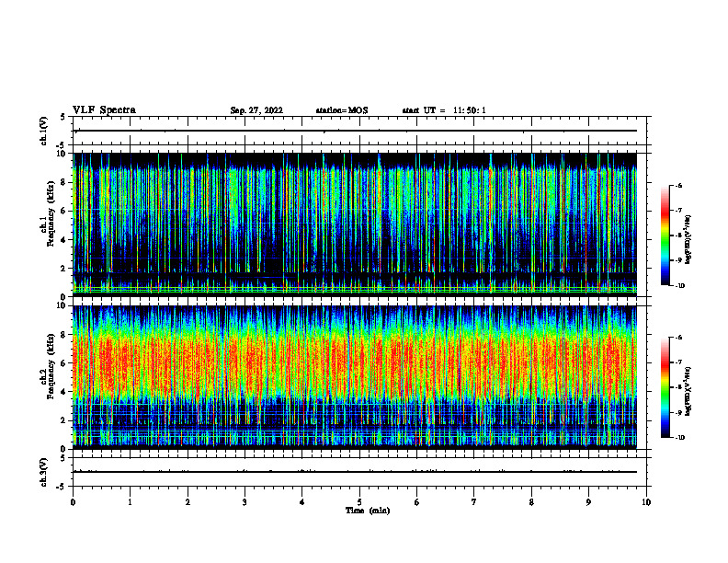
Task: Click time axis tick label "5"
Action: [359, 502]
